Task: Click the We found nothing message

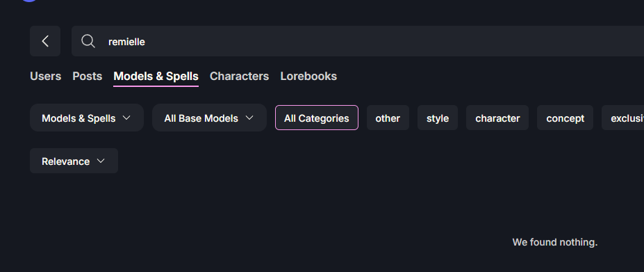Action: pos(555,242)
